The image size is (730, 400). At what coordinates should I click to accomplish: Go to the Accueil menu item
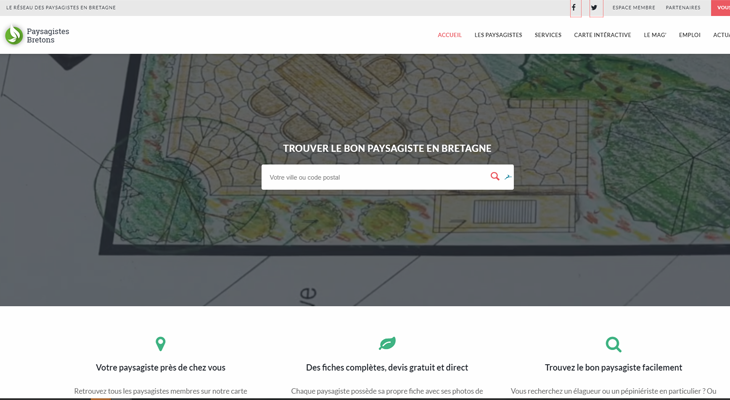[x=449, y=35]
